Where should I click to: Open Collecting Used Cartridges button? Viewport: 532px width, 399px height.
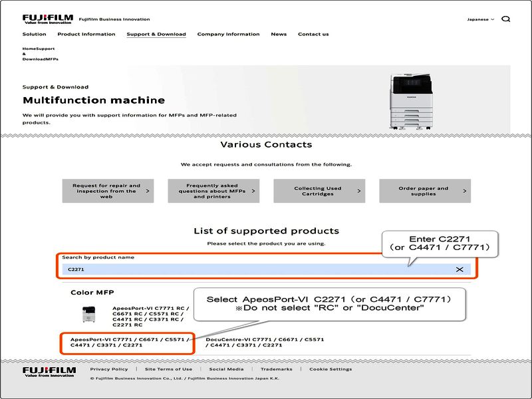[319, 191]
